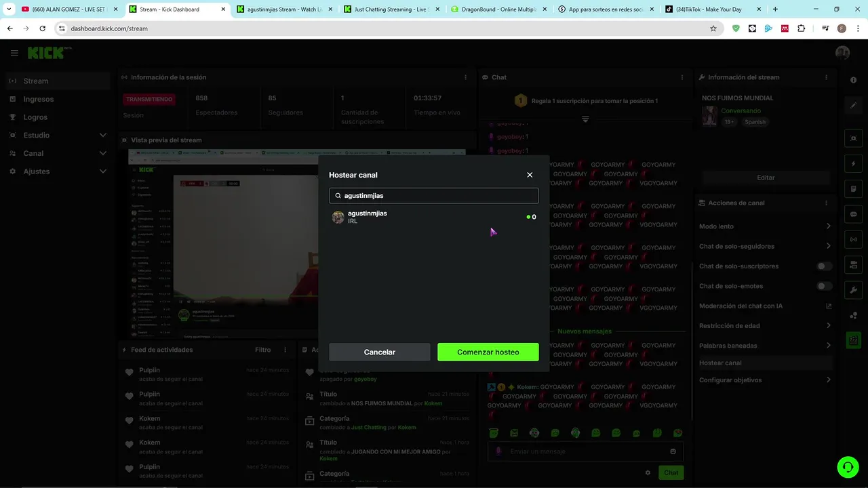Click the lightning bolt icon in right toolbar
868x488 pixels.
[x=853, y=163]
